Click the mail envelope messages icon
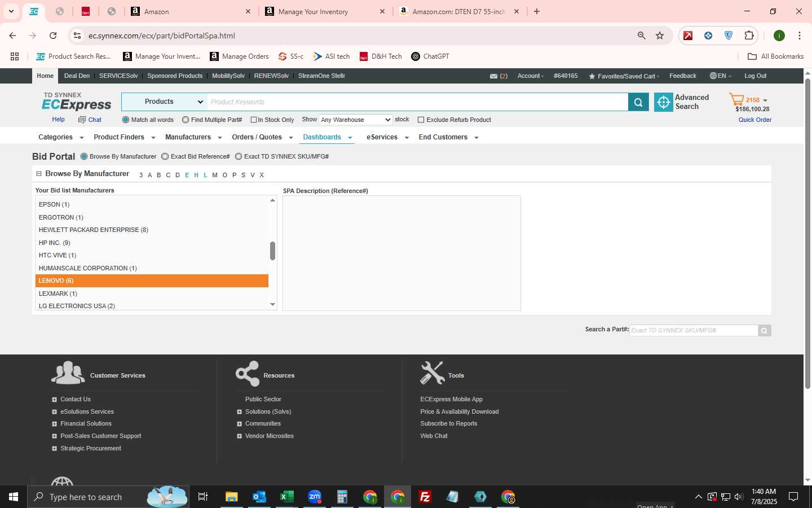This screenshot has width=812, height=508. coord(493,76)
